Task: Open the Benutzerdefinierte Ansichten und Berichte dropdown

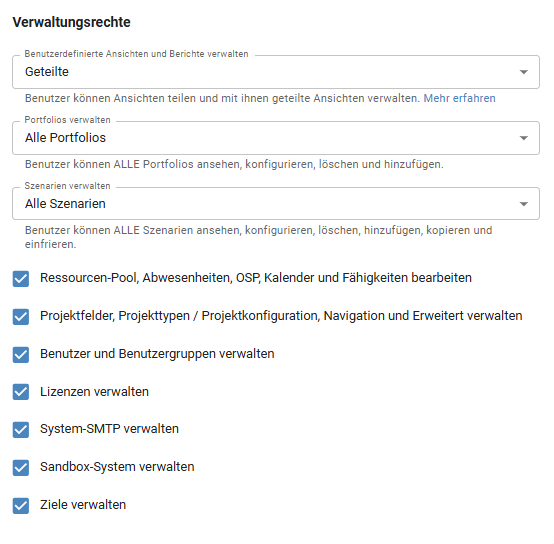Action: tap(276, 72)
